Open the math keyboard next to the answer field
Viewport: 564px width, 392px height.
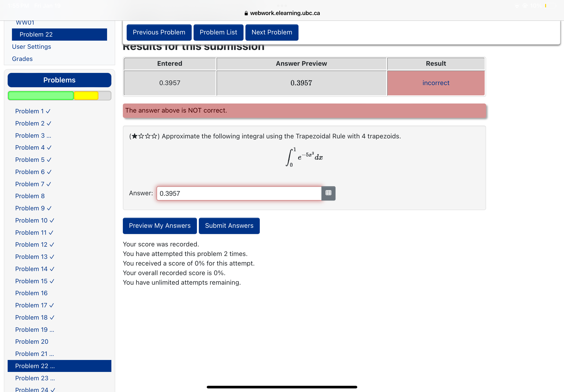(x=328, y=193)
